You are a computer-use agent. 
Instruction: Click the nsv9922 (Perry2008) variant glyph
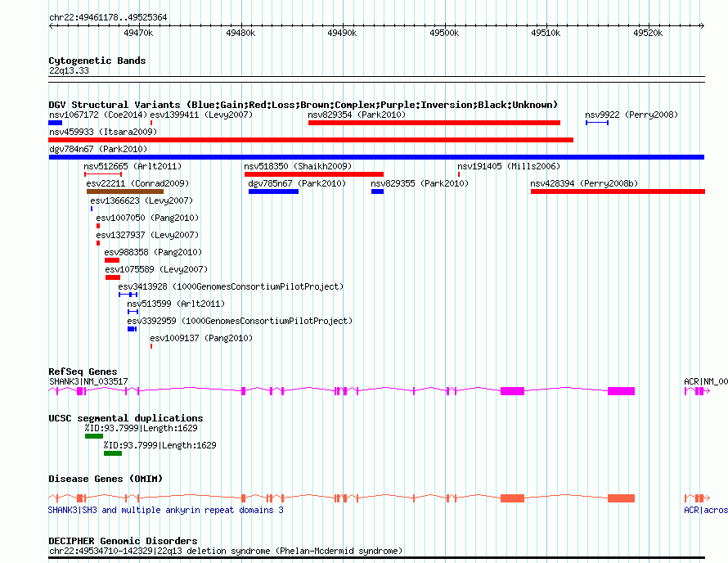[597, 123]
